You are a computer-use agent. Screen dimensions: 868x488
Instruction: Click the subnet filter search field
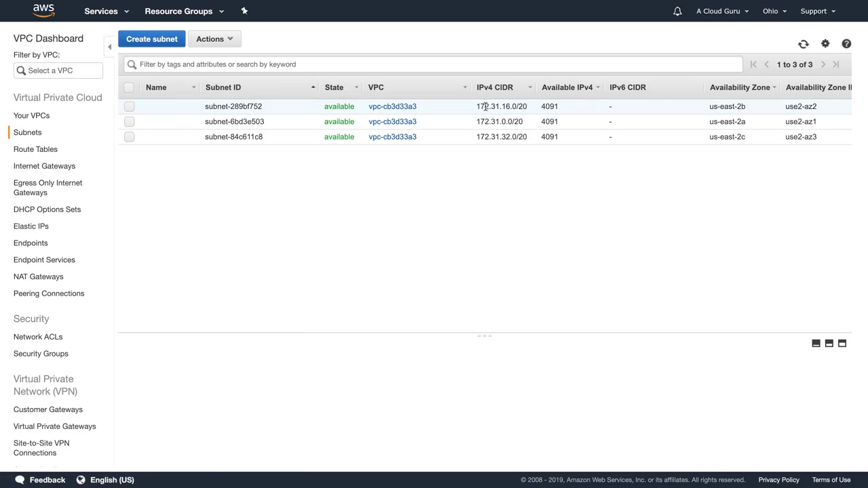pos(433,64)
